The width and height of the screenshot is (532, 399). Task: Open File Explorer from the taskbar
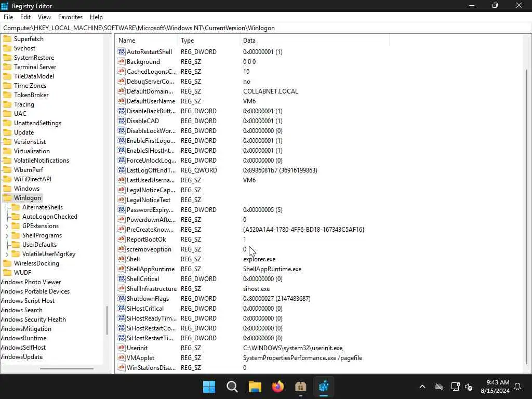tap(255, 387)
